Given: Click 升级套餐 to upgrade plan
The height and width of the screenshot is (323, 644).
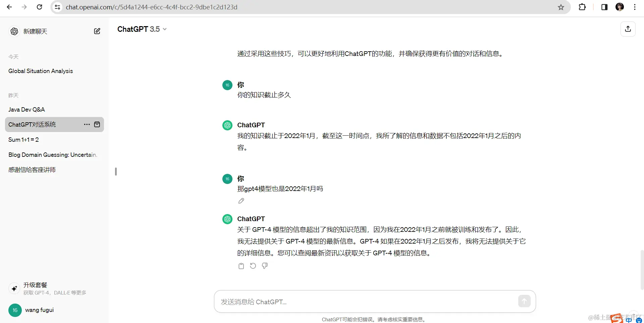Looking at the screenshot, I should pos(35,285).
